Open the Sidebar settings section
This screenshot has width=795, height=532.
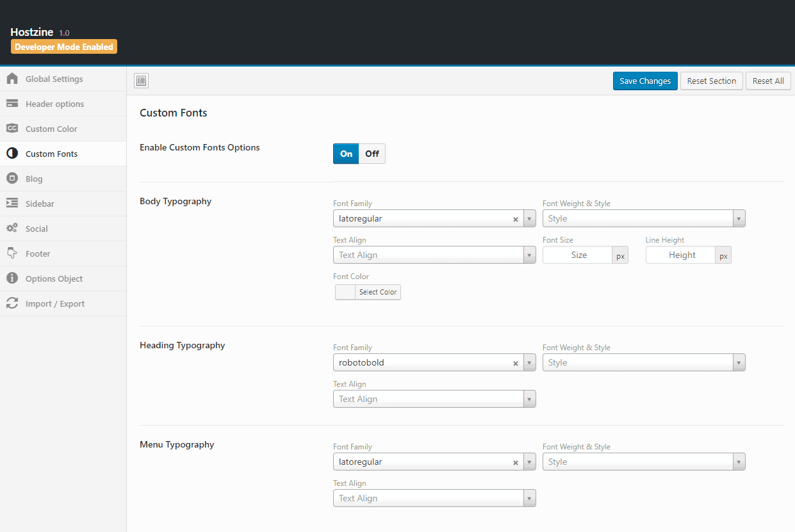tap(40, 204)
